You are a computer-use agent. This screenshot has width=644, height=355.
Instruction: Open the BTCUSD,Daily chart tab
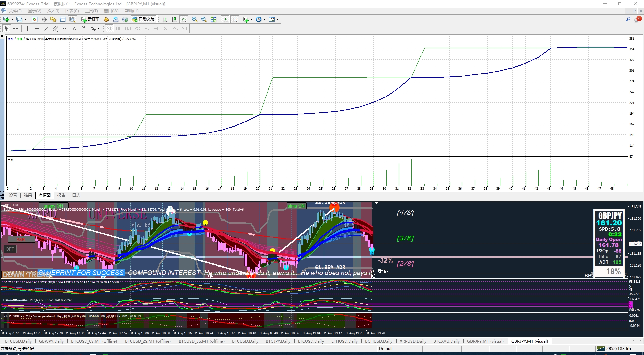[18, 341]
